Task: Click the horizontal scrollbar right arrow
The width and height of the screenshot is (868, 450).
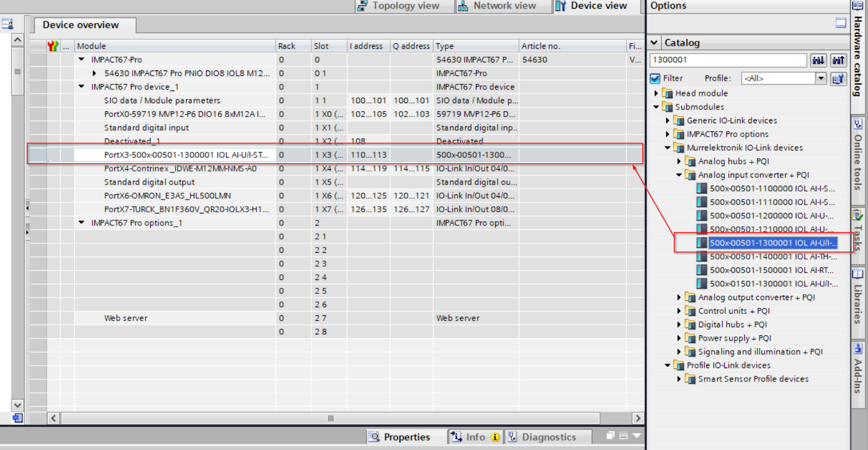Action: pyautogui.click(x=638, y=418)
